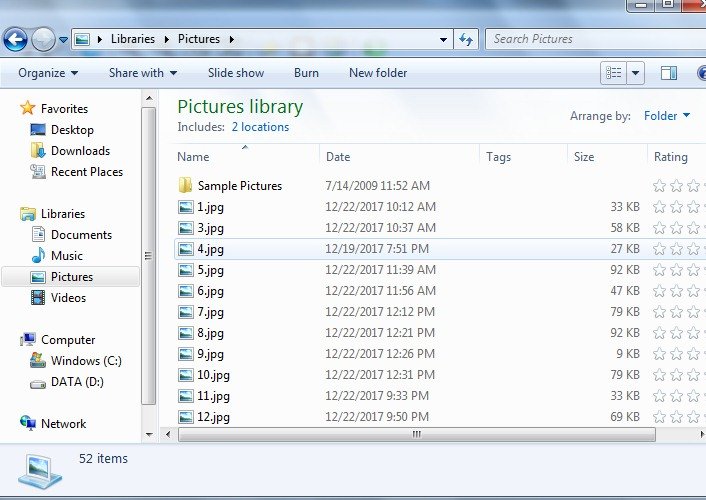
Task: Open the Documents library
Action: pos(81,235)
